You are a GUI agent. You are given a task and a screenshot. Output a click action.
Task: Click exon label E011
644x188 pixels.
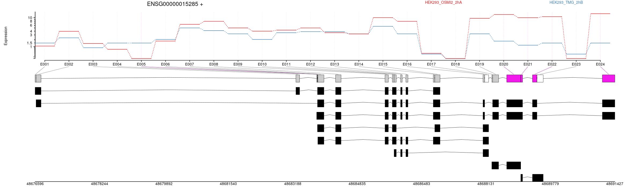286,64
